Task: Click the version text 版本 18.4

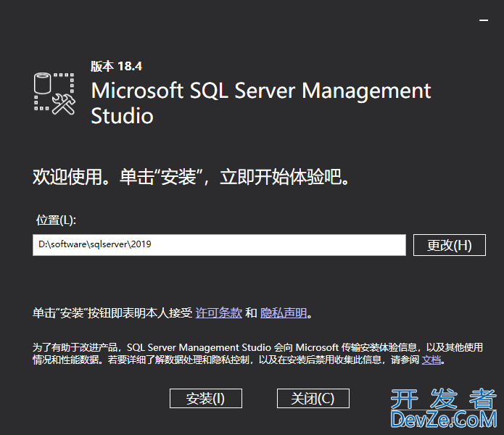Action: tap(116, 66)
